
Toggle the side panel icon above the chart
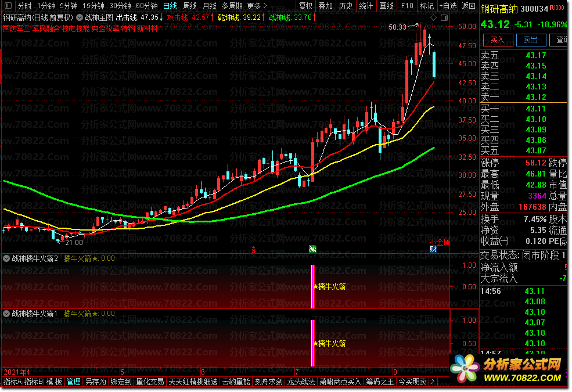[444, 17]
